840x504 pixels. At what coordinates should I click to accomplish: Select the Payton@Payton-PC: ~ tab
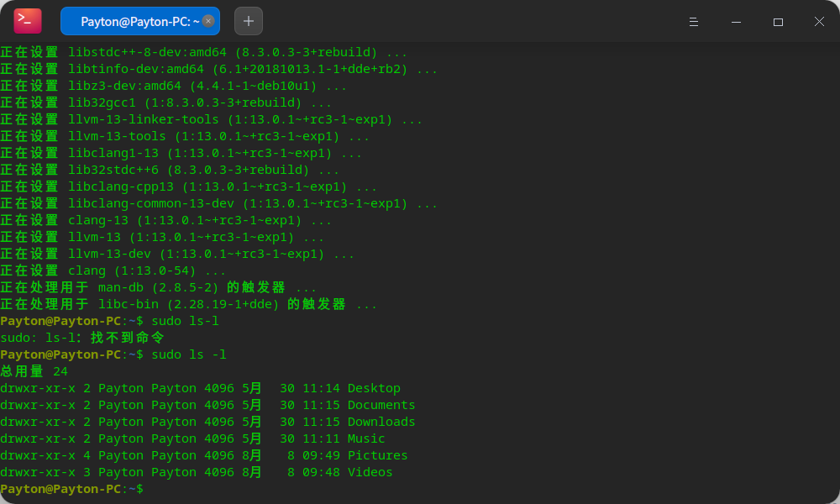coord(139,20)
